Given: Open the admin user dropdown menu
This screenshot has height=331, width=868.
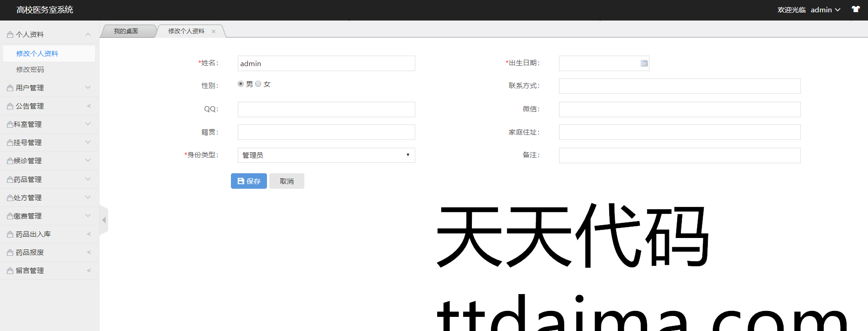Looking at the screenshot, I should click(825, 10).
